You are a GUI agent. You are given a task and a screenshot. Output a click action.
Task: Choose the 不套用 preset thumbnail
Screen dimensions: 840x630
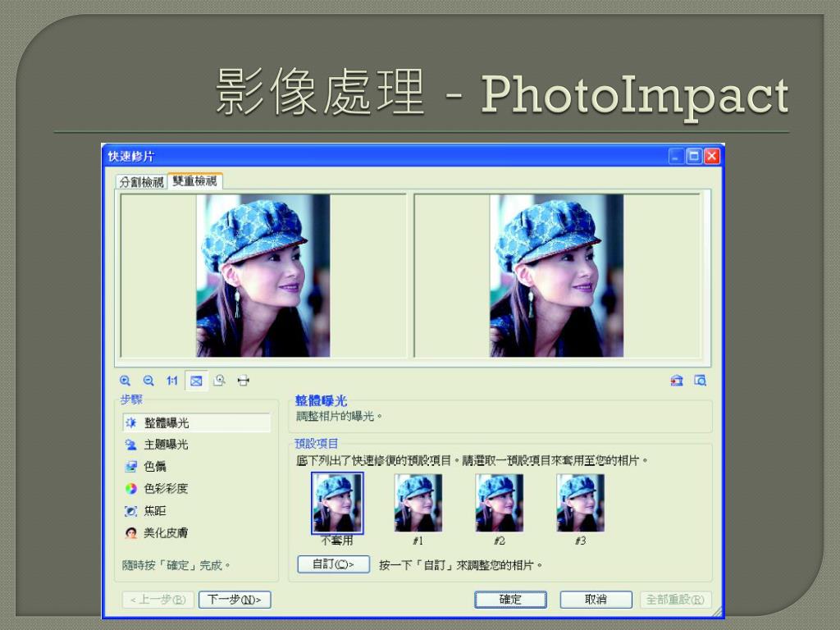pyautogui.click(x=337, y=504)
